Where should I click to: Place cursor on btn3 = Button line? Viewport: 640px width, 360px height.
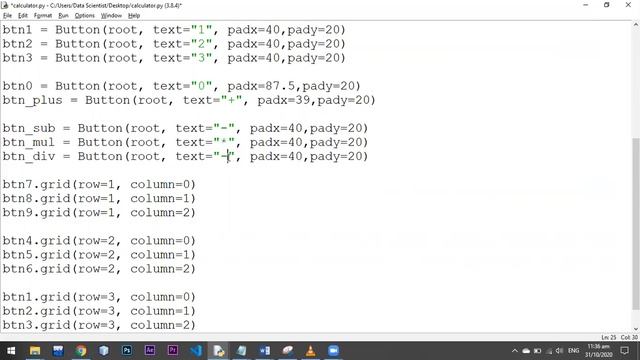(174, 58)
